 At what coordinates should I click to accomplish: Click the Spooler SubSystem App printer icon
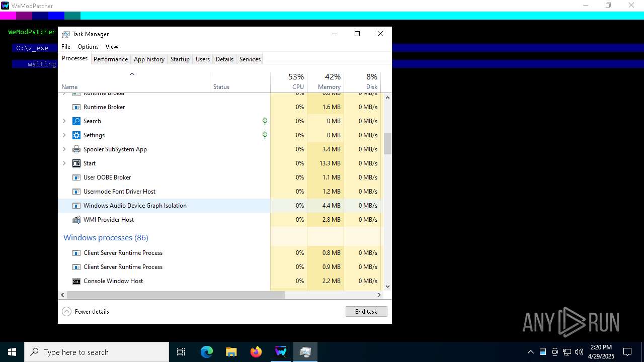(x=76, y=149)
